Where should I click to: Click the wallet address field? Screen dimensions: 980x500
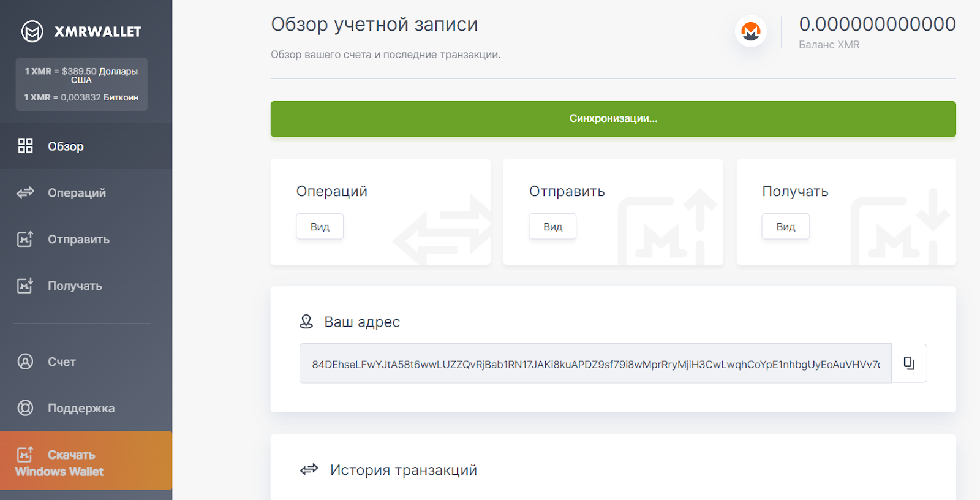pos(595,364)
